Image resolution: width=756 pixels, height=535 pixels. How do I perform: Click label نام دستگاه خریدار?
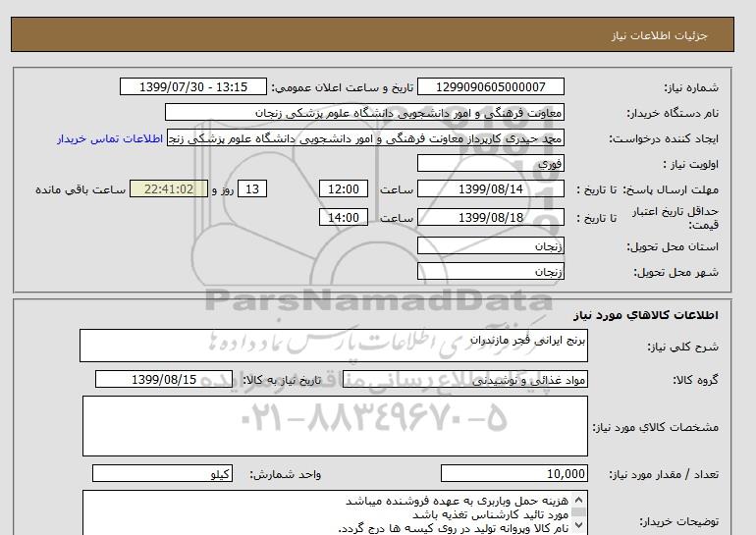click(673, 113)
